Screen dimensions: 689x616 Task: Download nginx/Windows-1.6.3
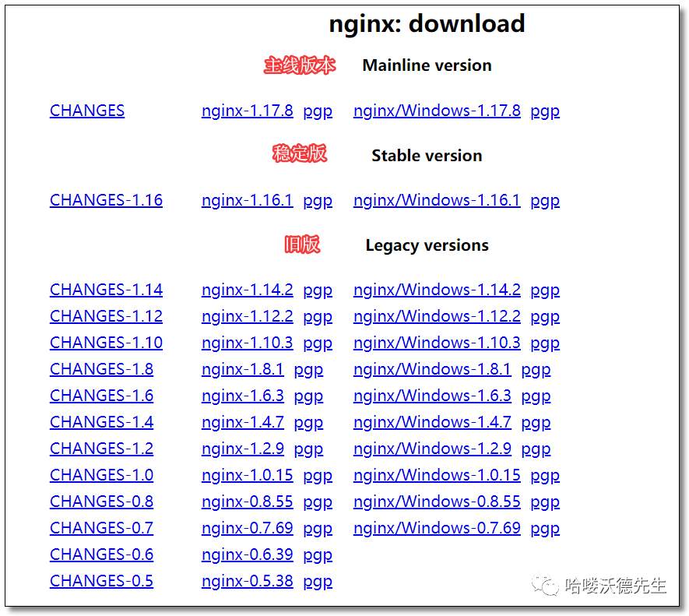(x=432, y=396)
